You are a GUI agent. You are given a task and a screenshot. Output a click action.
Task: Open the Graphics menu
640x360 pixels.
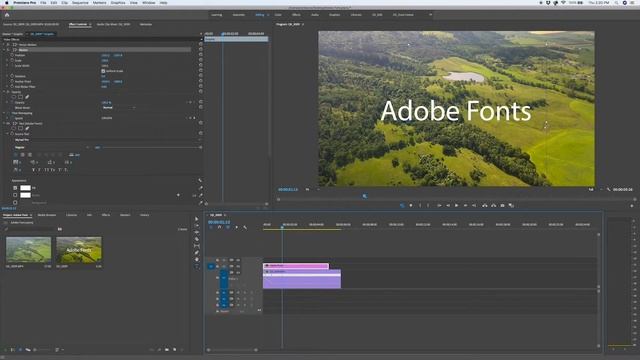point(118,2)
